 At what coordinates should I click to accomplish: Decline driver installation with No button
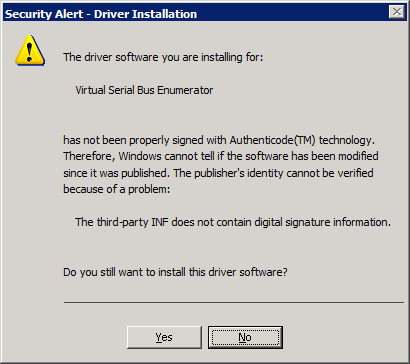pyautogui.click(x=245, y=337)
